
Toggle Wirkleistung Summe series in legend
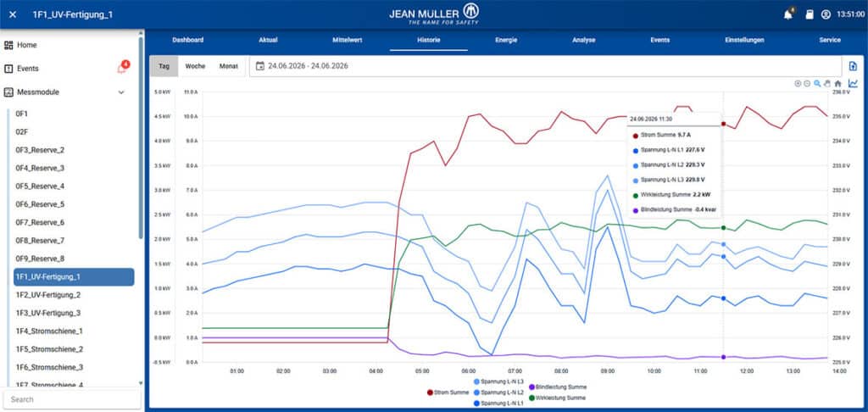(x=558, y=398)
